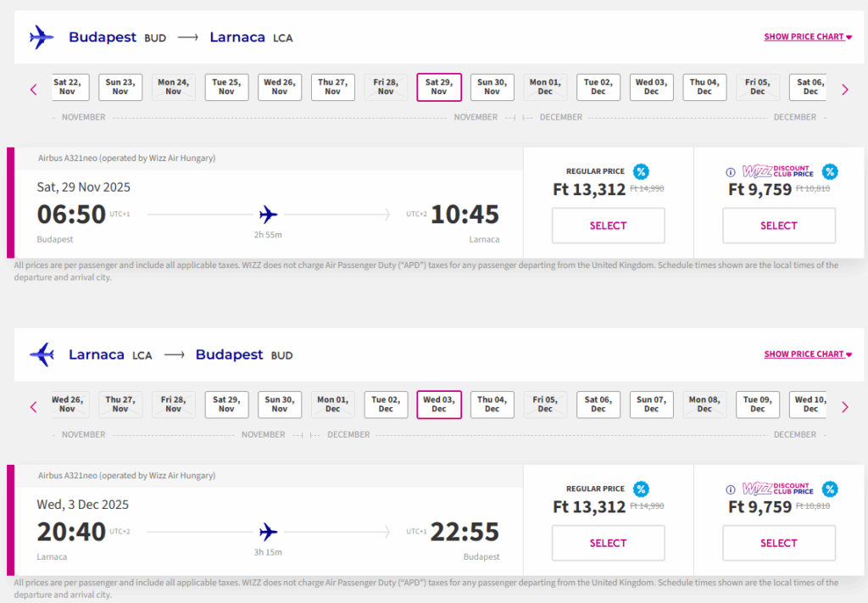
Task: Go to earlier outbound dates with left arrow
Action: tap(34, 89)
